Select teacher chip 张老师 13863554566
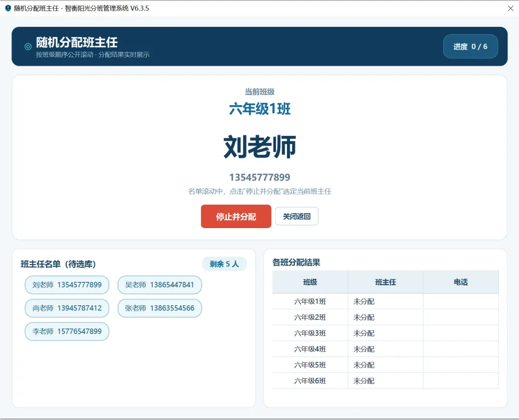This screenshot has width=519, height=420. (160, 308)
